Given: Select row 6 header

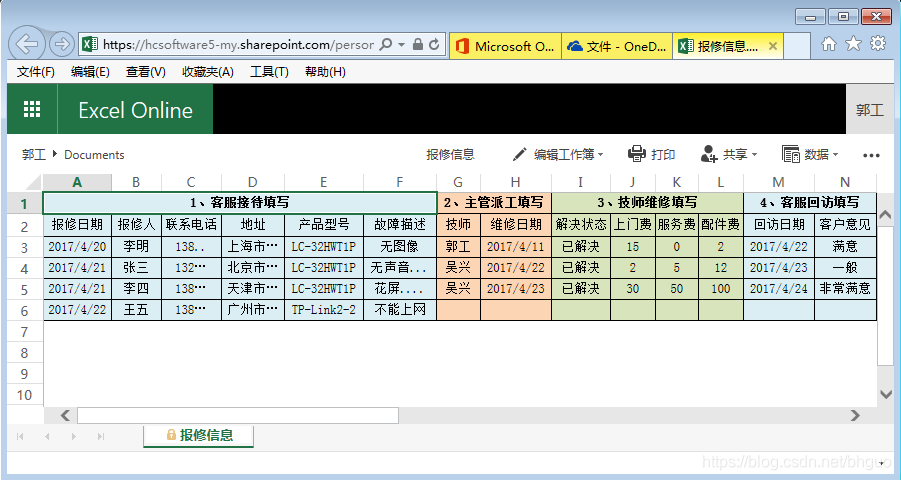Looking at the screenshot, I should [x=24, y=310].
